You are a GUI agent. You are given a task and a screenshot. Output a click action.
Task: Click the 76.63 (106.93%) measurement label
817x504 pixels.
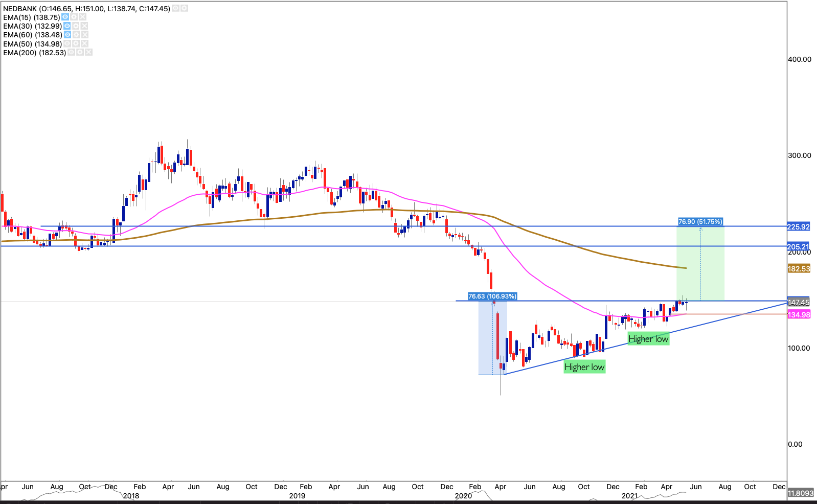click(492, 296)
